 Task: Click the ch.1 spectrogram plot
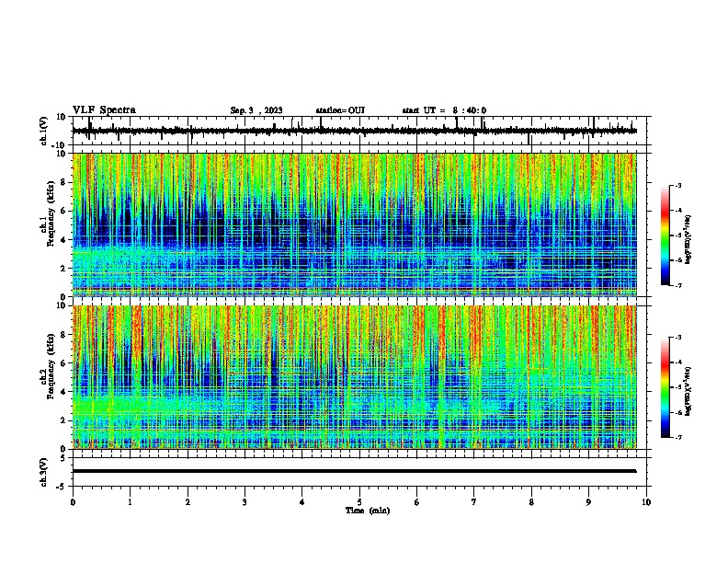355,224
